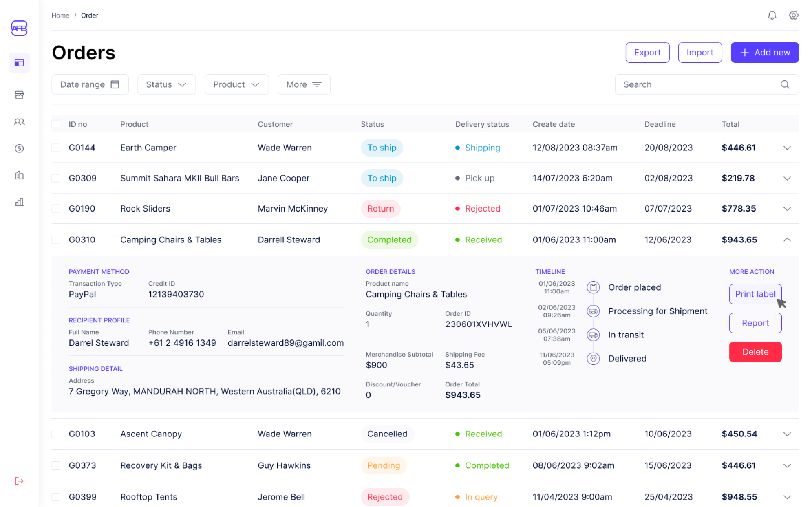
Task: Tick the checkbox for order G0190
Action: tap(56, 209)
